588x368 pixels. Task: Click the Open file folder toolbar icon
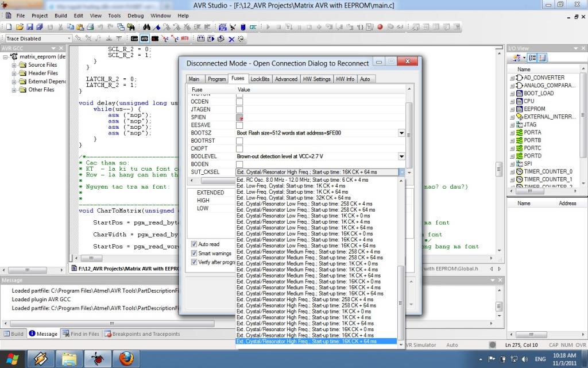point(20,27)
